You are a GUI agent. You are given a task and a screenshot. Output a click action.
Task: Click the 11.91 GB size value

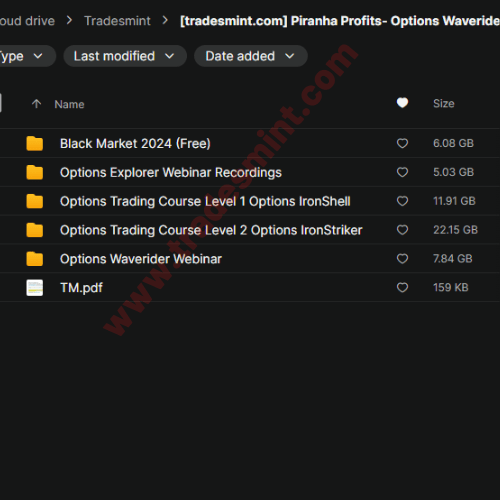tap(454, 201)
